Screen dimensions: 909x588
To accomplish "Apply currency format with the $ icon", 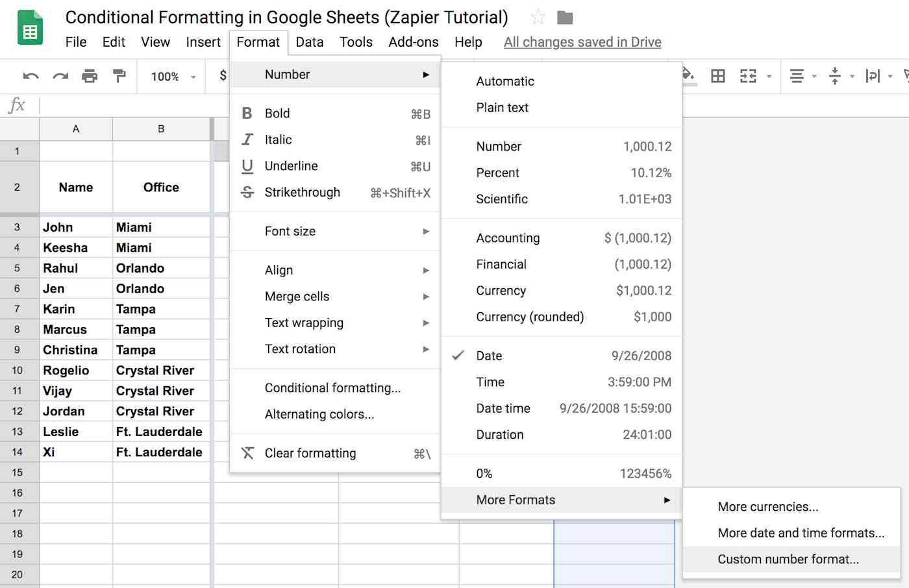I will (223, 76).
